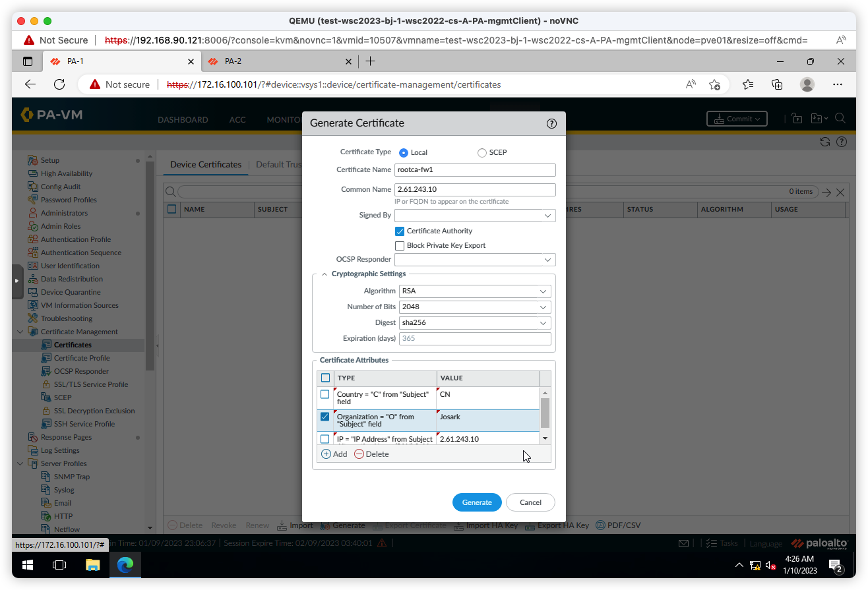Viewport: 868px width, 590px height.
Task: Check the Country attribute row checkbox
Action: (325, 394)
